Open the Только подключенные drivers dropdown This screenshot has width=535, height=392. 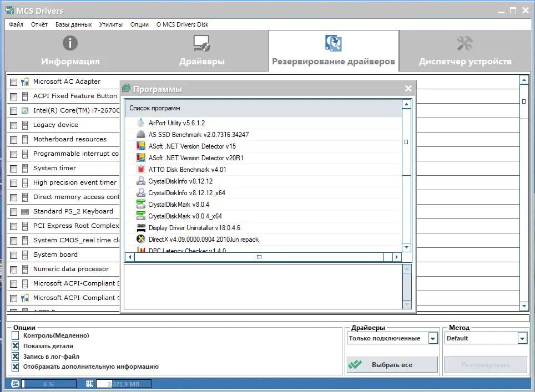pos(433,338)
